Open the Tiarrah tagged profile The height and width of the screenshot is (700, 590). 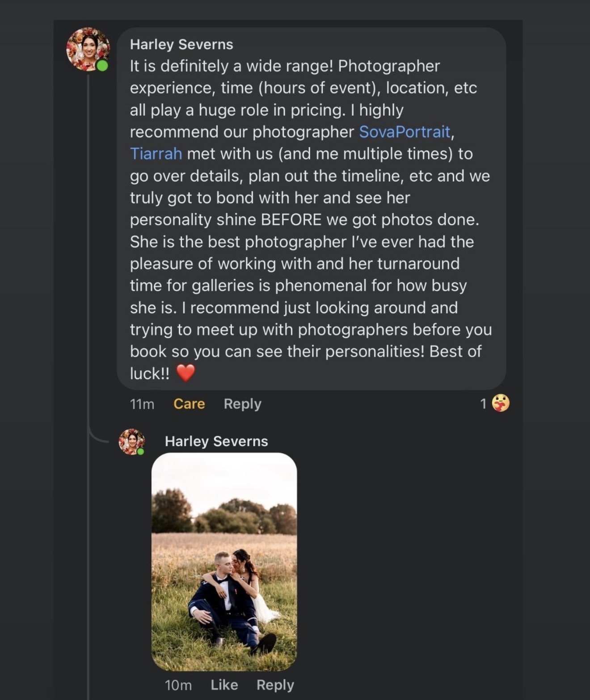[x=156, y=153]
